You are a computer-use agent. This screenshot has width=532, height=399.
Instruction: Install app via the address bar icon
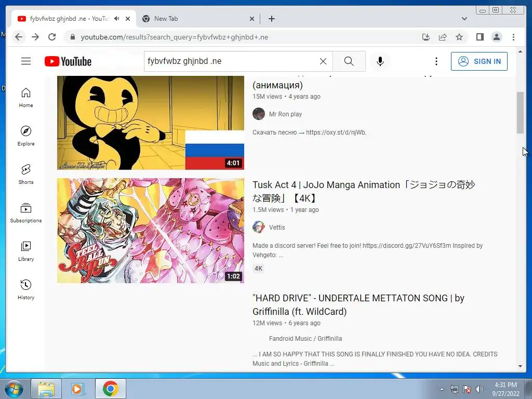426,37
